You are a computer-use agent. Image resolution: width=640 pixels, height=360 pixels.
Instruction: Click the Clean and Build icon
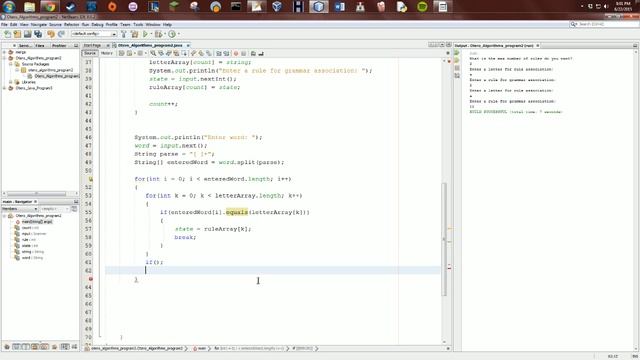coord(134,34)
